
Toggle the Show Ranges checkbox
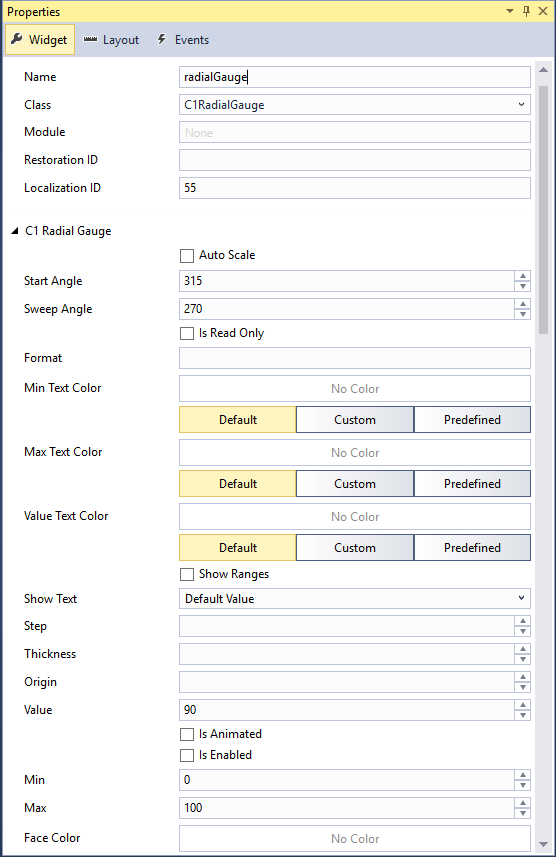[187, 574]
